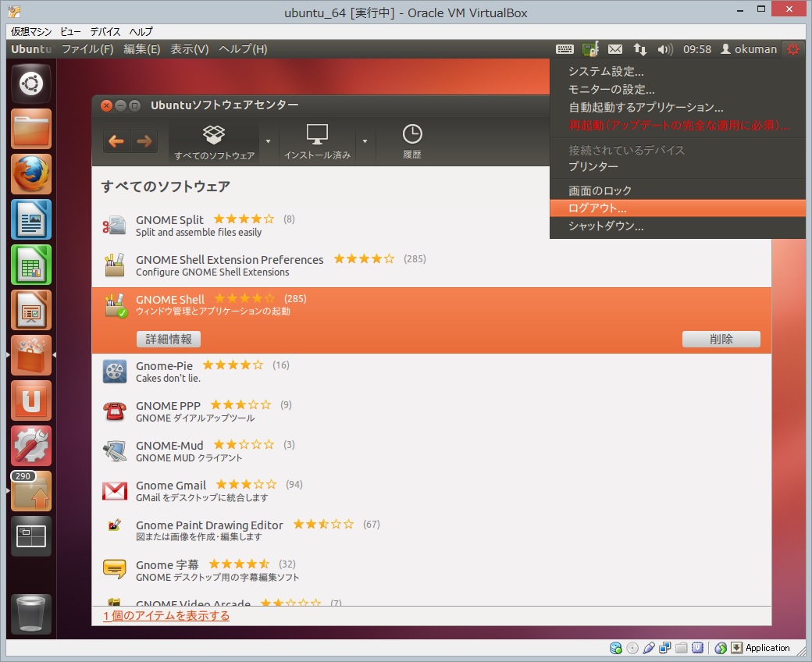Choose the red 再起動 restart menu entry
Image resolution: width=812 pixels, height=662 pixels.
(678, 125)
